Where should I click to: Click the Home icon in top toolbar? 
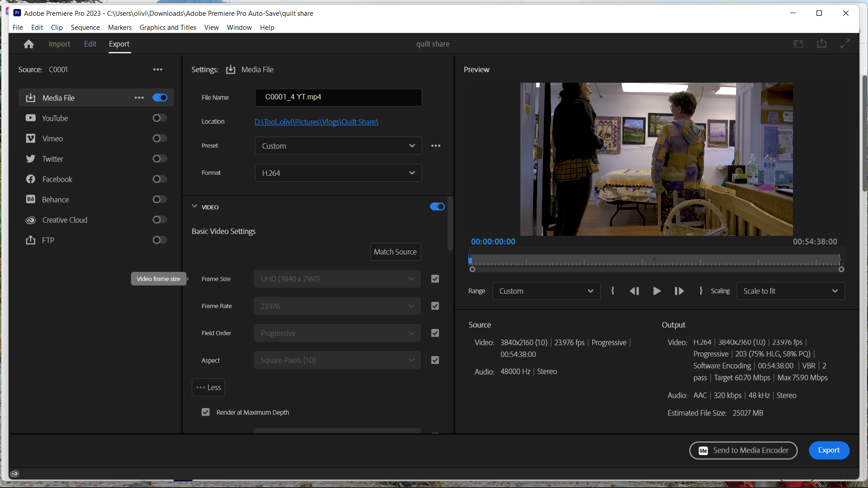[28, 44]
